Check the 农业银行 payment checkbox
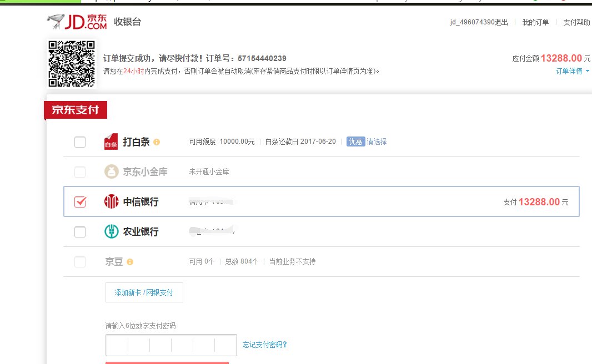Viewport: 592px width, 364px height. (80, 231)
